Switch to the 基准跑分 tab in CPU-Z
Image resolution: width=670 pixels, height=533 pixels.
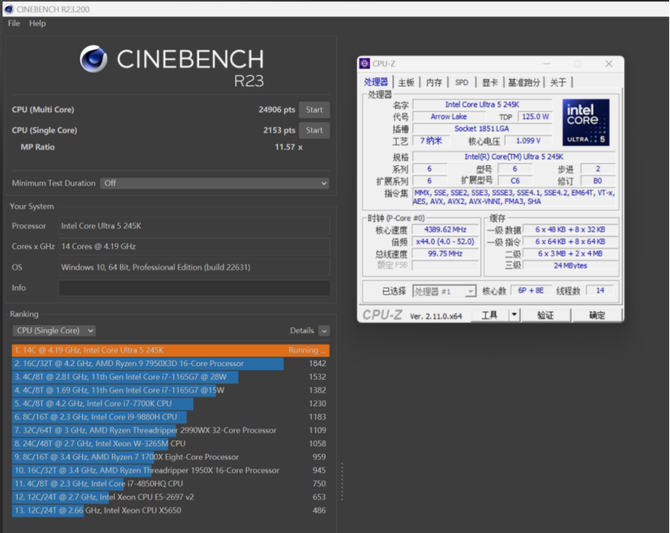[524, 82]
